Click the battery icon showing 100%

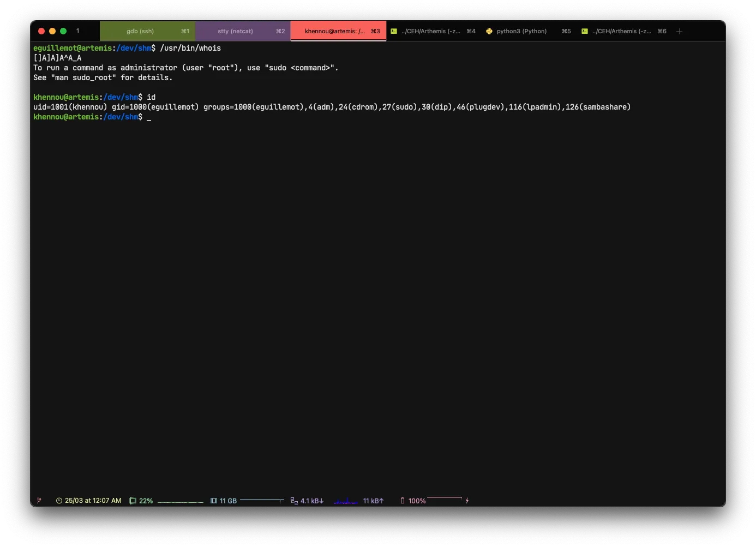pos(403,501)
